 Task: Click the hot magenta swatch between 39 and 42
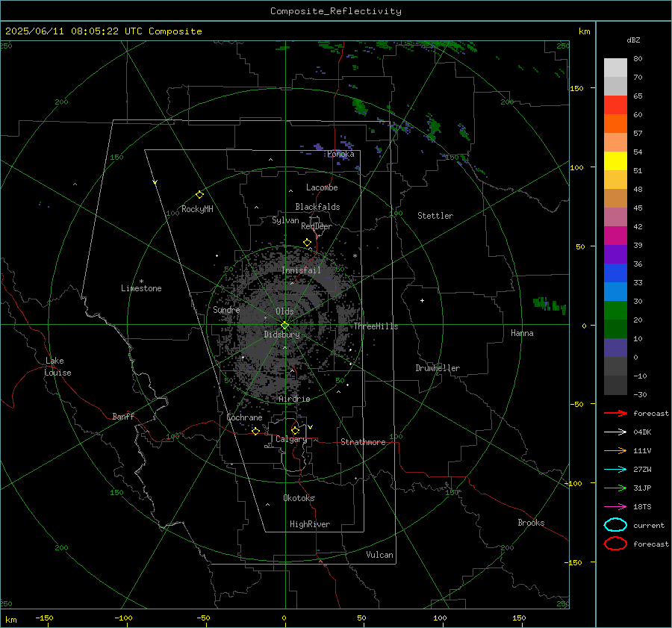click(615, 236)
